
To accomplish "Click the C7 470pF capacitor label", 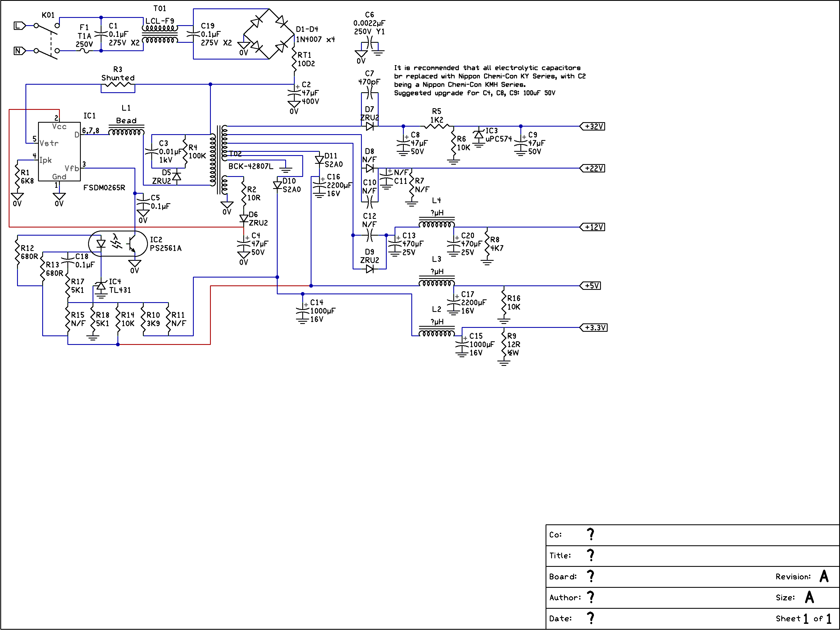I will (369, 77).
